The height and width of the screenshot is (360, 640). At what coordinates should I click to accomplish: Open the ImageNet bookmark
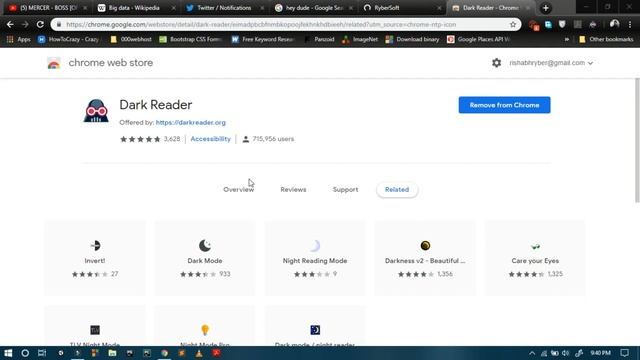pyautogui.click(x=360, y=40)
